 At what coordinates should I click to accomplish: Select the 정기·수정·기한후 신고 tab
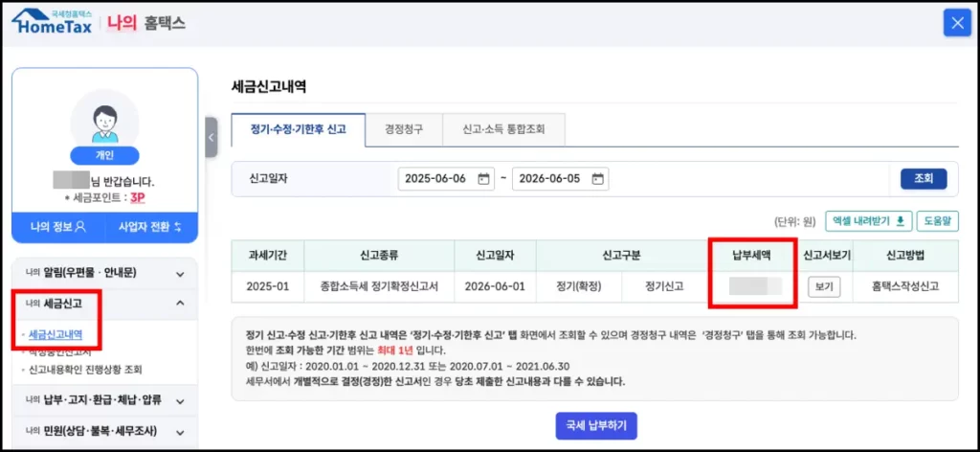299,130
